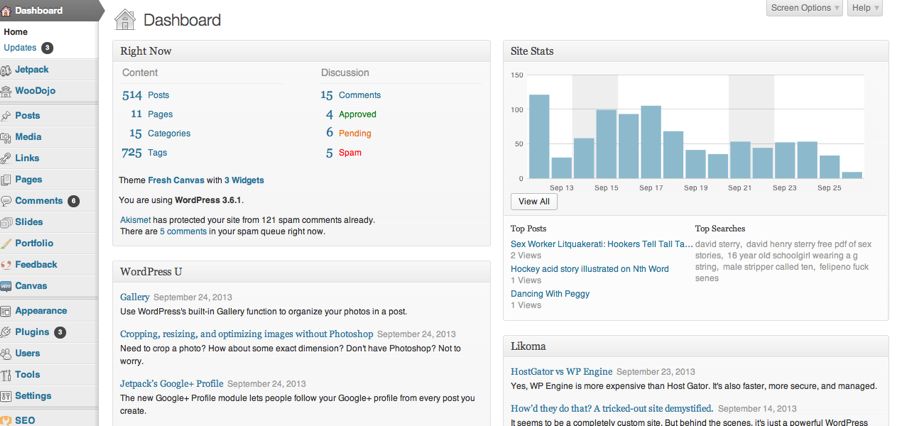Click the Comments count badge in sidebar
Screen dimensions: 900x426
point(73,201)
